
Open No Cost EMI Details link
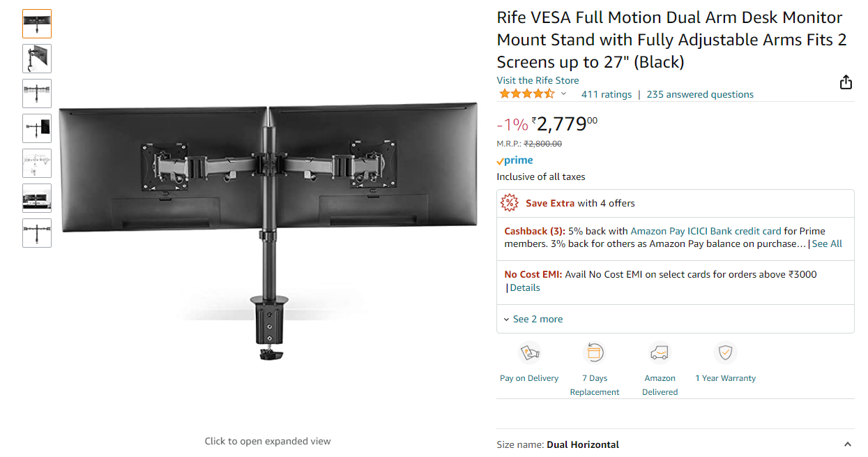coord(525,287)
